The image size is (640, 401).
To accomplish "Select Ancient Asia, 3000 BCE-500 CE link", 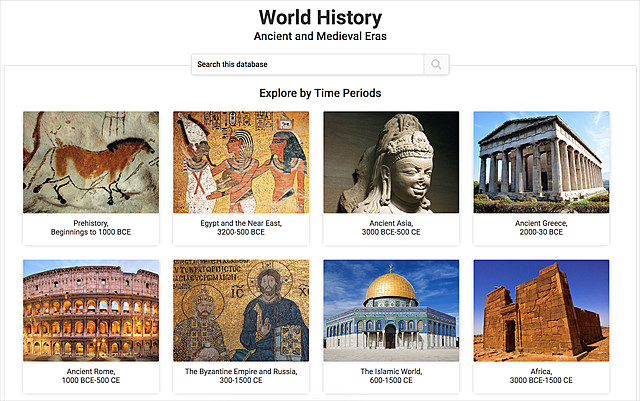I will point(391,228).
